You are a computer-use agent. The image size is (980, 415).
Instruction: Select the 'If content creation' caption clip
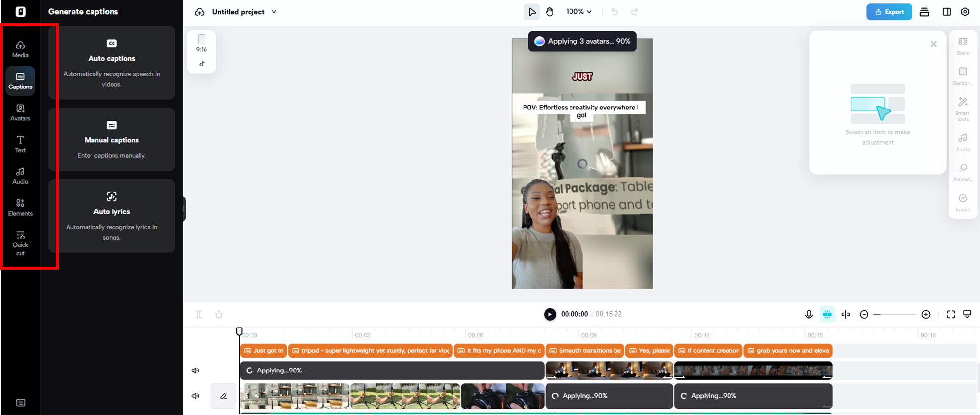tap(708, 350)
